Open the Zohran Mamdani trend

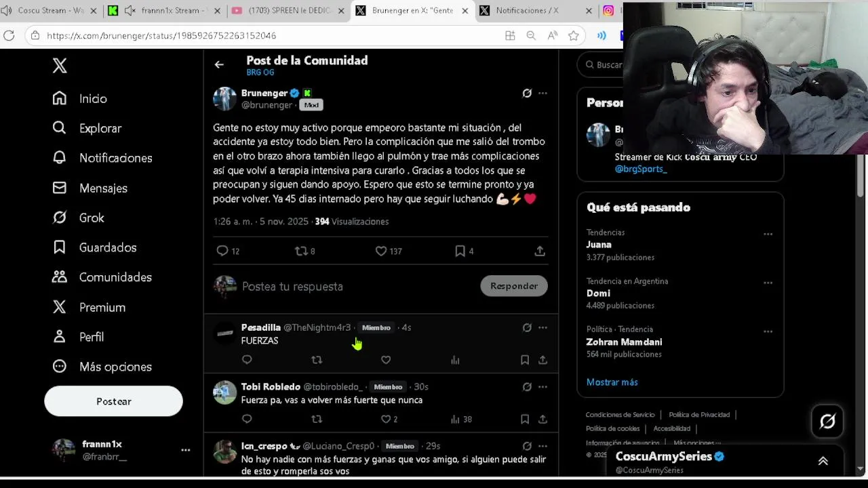coord(624,342)
